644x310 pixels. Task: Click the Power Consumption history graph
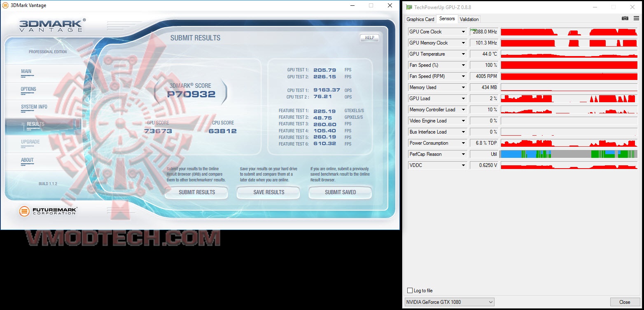[569, 143]
